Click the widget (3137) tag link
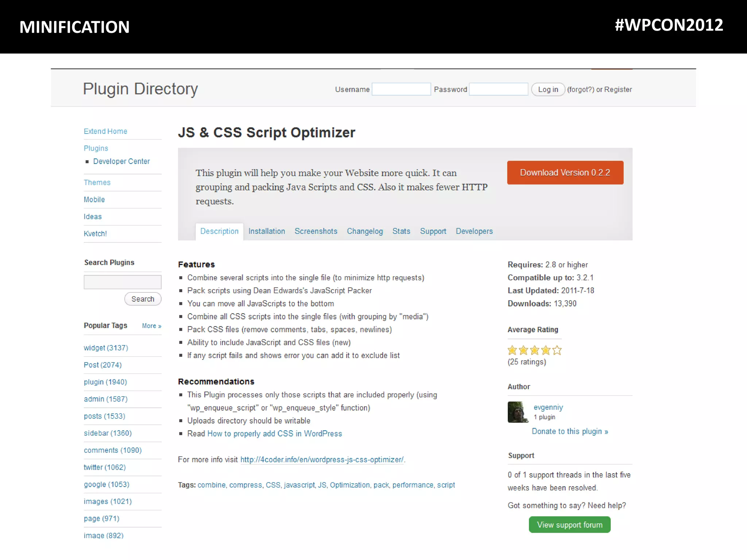This screenshot has width=747, height=560. click(106, 348)
